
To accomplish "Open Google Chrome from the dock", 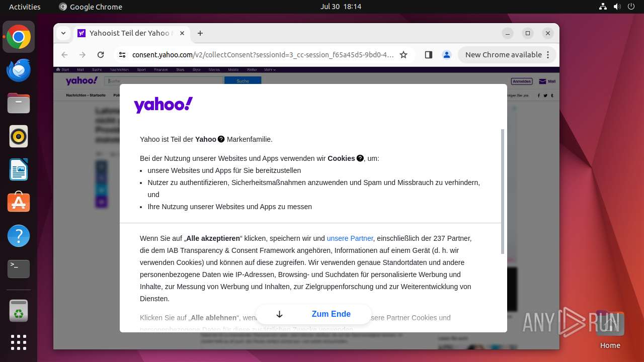I will point(19,37).
